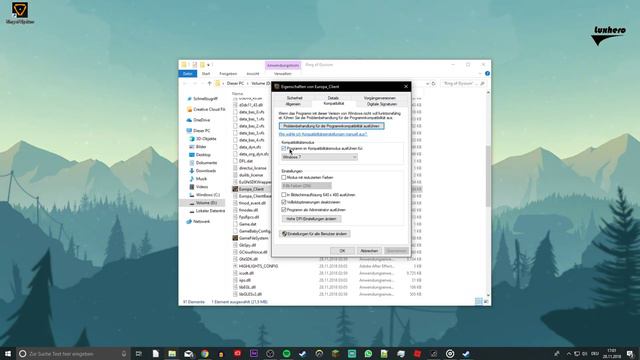
Task: Open the Ansicht ribbon tab
Action: (253, 73)
